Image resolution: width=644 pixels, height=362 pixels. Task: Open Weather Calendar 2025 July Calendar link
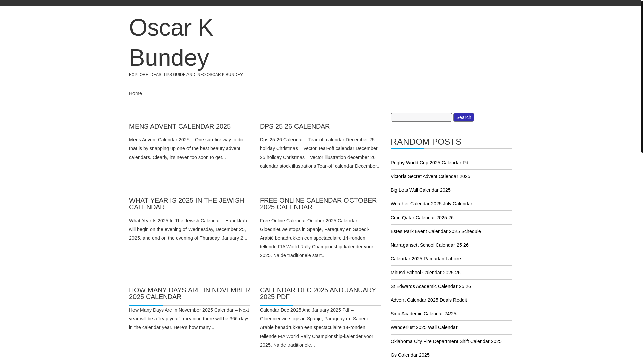tap(431, 204)
